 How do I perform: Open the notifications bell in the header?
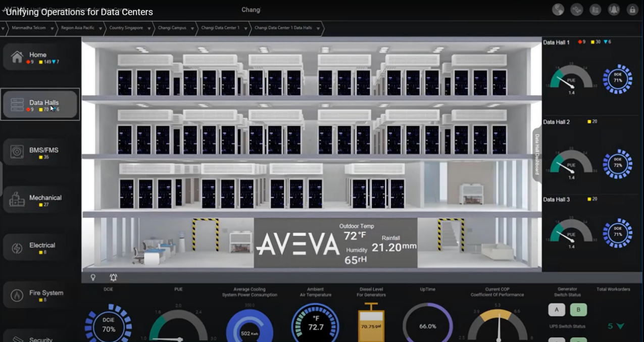pyautogui.click(x=614, y=10)
